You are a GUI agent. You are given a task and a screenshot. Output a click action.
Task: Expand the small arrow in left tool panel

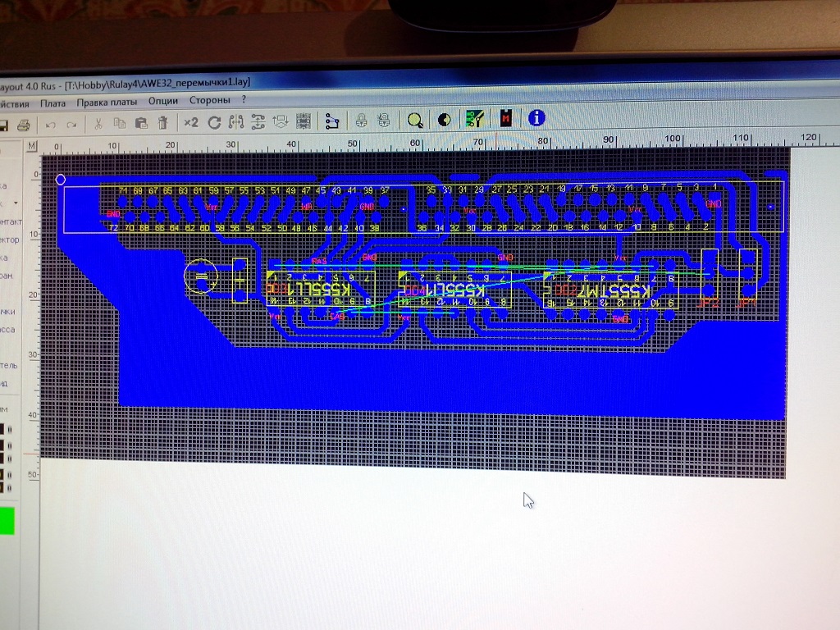click(16, 203)
